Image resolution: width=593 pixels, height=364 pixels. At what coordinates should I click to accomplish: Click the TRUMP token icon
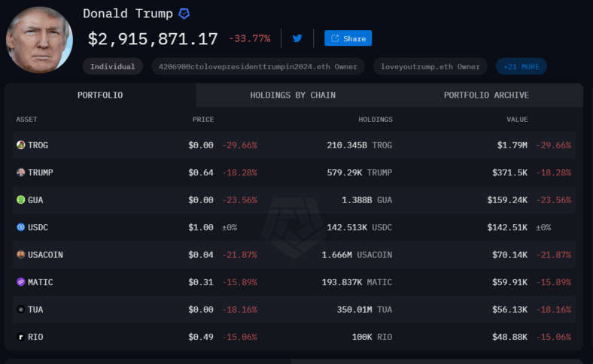pyautogui.click(x=21, y=172)
